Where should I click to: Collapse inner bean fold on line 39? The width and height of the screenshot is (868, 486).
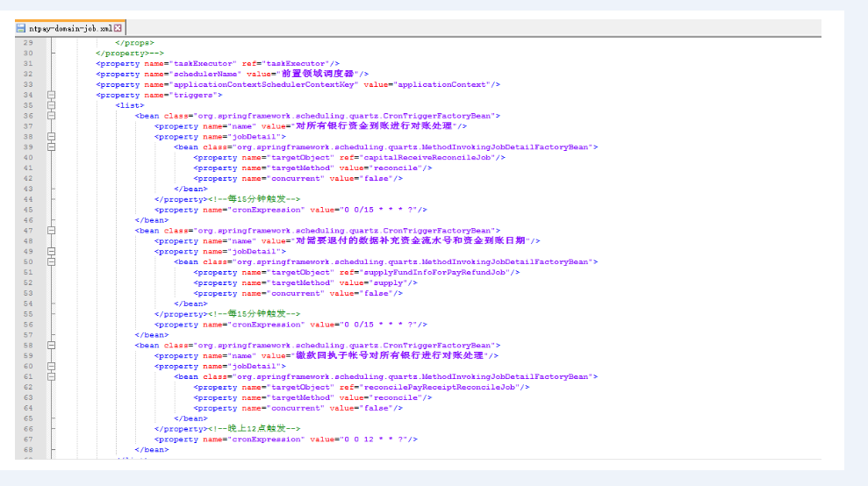tap(52, 147)
